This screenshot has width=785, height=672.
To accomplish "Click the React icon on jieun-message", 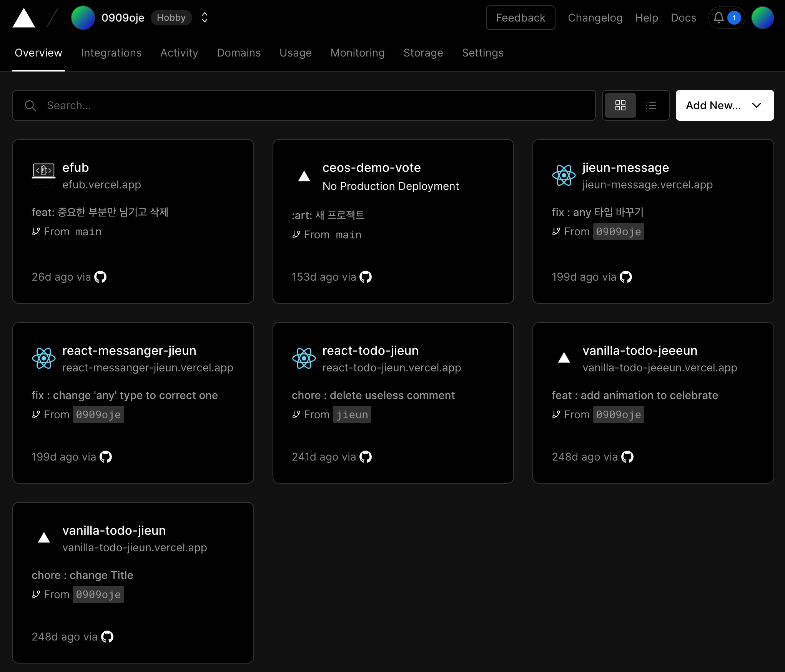I will pyautogui.click(x=564, y=175).
